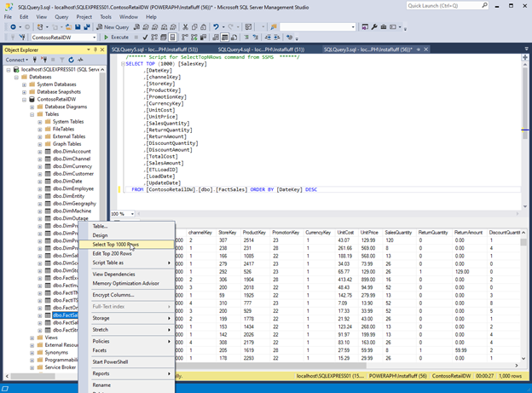Choose Design in the context menu
Screen dimensions: 532x393
(x=126, y=235)
